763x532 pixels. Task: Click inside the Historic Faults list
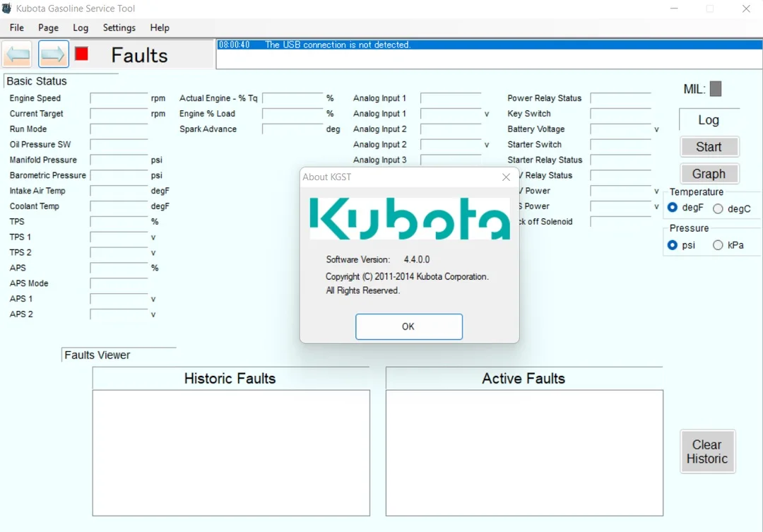pyautogui.click(x=230, y=452)
